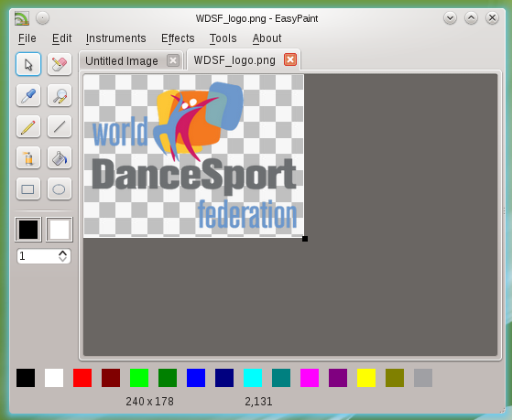The width and height of the screenshot is (512, 420).
Task: Choose the Rectangle shape tool
Action: [28, 188]
